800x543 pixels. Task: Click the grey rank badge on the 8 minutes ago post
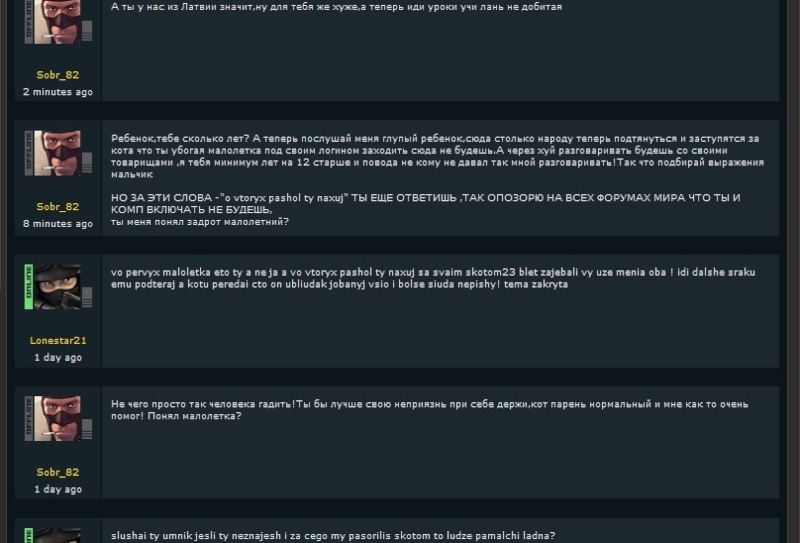(87, 163)
